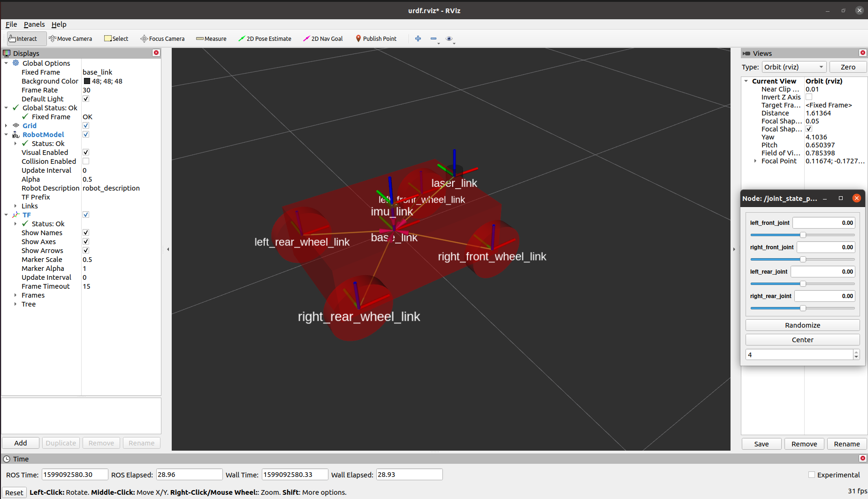Expand the Tree item in the TF display
The width and height of the screenshot is (868, 499).
click(15, 304)
